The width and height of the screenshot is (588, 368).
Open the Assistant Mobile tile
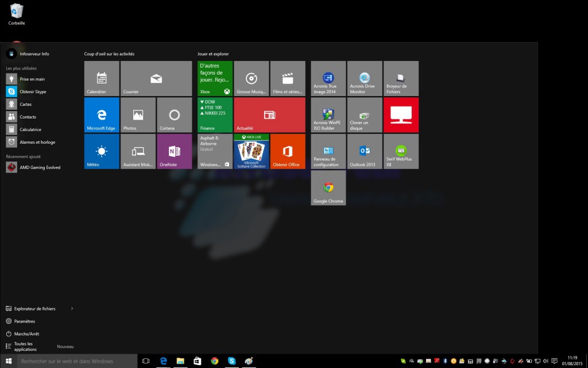(x=138, y=151)
